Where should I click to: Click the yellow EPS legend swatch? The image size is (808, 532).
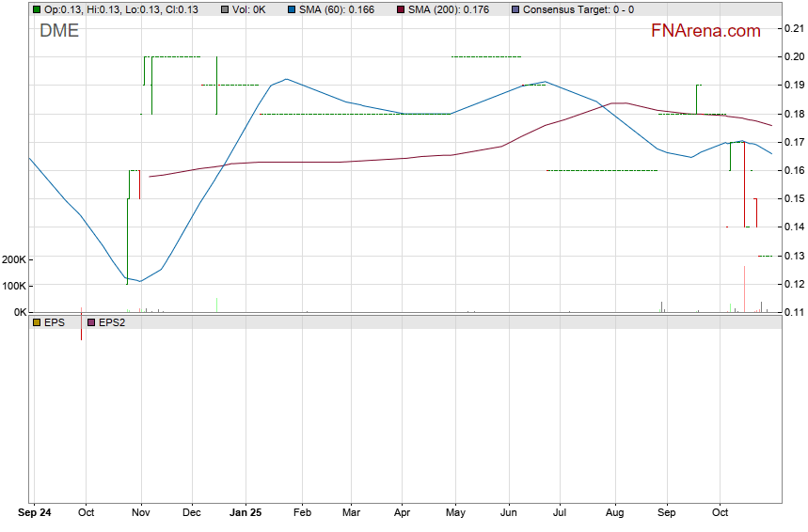(37, 322)
